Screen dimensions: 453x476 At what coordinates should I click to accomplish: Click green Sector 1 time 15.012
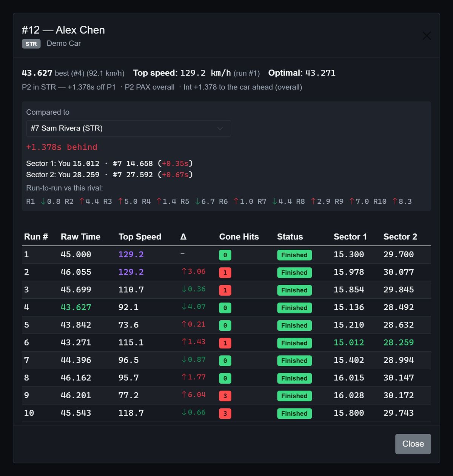pos(349,342)
